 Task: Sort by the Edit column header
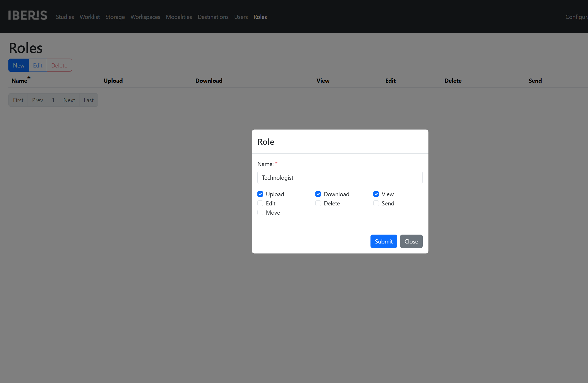[390, 81]
